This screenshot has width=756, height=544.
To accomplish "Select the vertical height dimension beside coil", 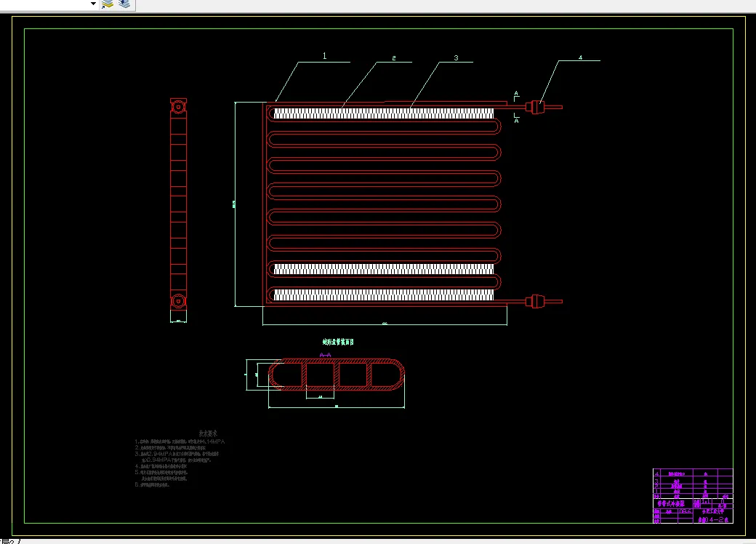I will pos(235,204).
